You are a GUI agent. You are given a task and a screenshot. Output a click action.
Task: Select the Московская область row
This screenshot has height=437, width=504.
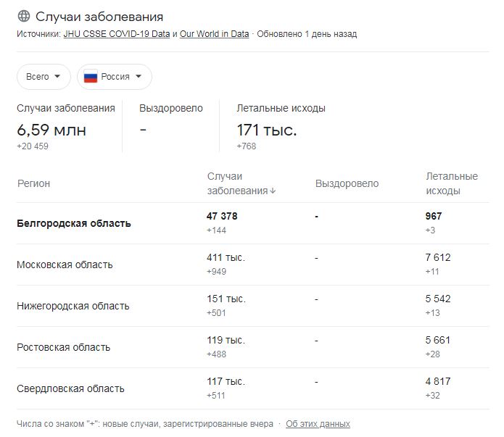point(253,265)
